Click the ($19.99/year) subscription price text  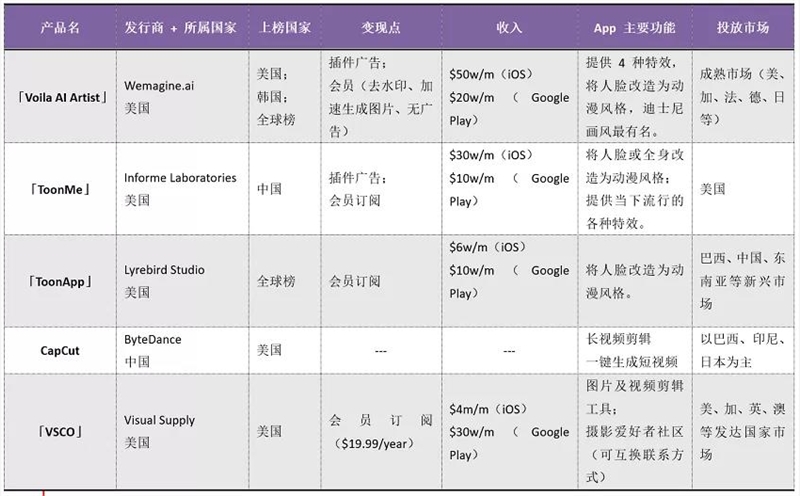pyautogui.click(x=374, y=443)
